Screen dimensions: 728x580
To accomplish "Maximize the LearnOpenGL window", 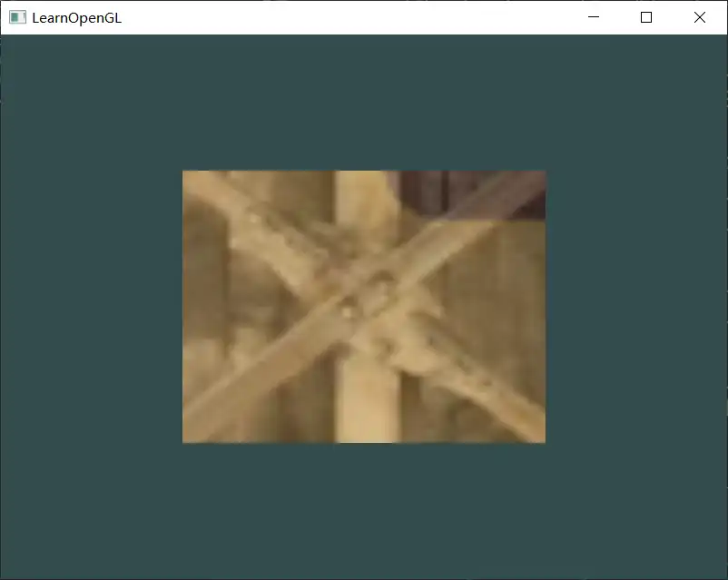I will (646, 17).
